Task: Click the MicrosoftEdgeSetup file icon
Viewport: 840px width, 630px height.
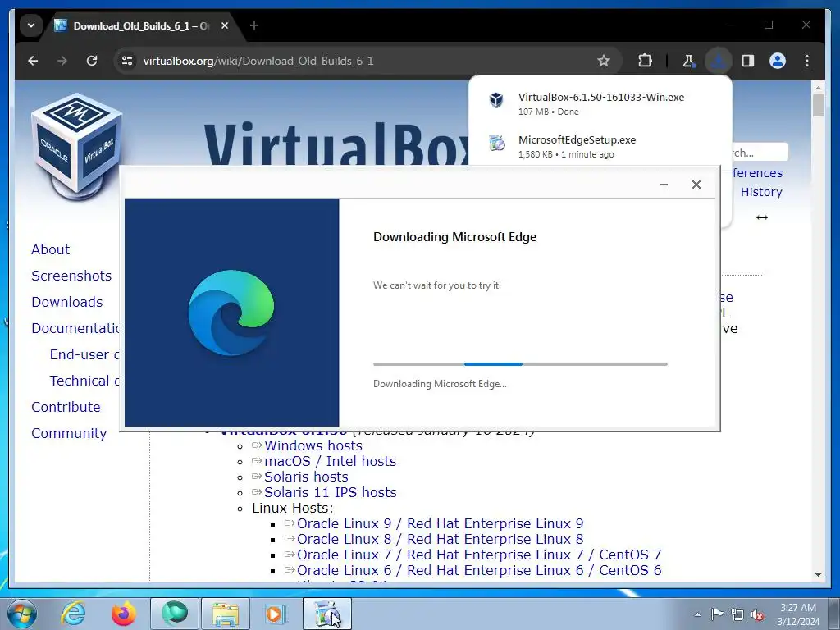Action: [497, 143]
